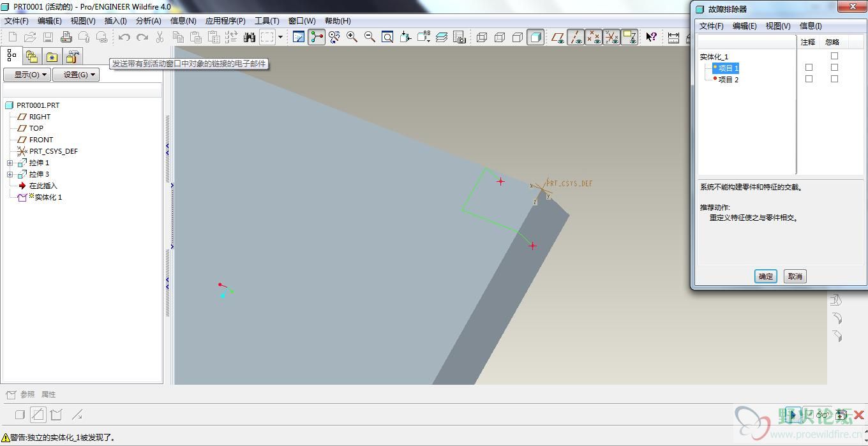The height and width of the screenshot is (446, 868).
Task: Select Wireframe display style
Action: [x=482, y=37]
